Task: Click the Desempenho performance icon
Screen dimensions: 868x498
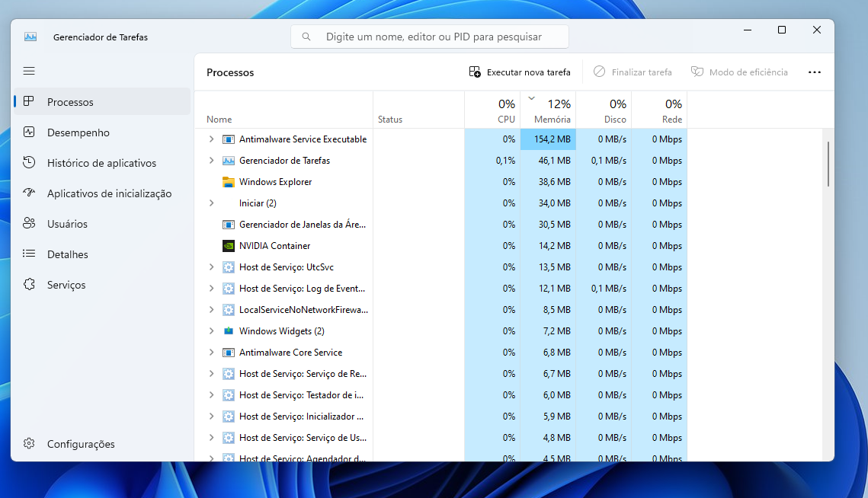Action: click(29, 132)
